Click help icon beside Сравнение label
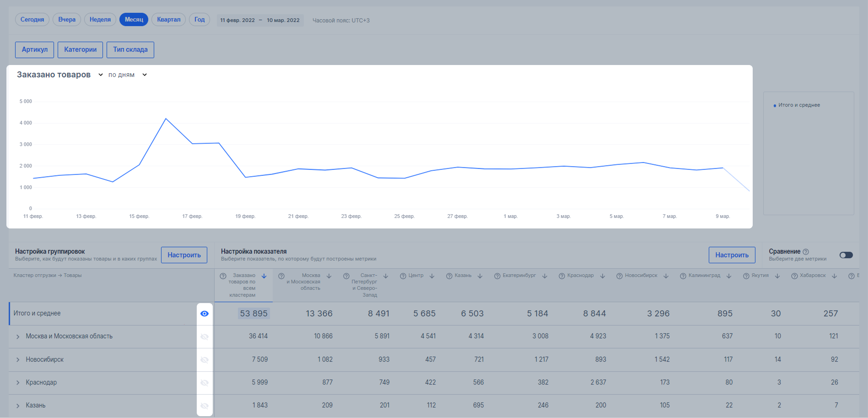The image size is (868, 418). (806, 252)
